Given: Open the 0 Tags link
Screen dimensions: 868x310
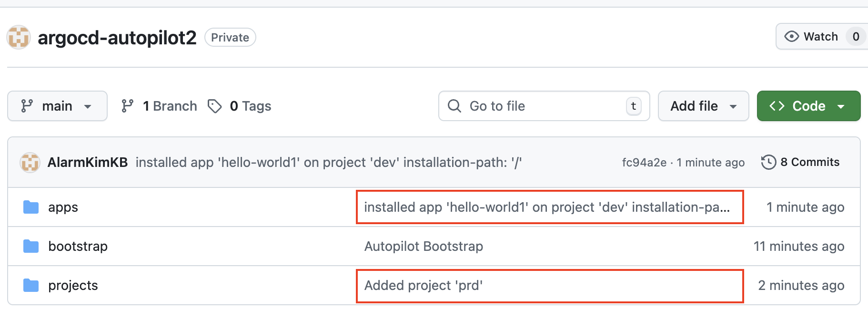Looking at the screenshot, I should tap(250, 106).
